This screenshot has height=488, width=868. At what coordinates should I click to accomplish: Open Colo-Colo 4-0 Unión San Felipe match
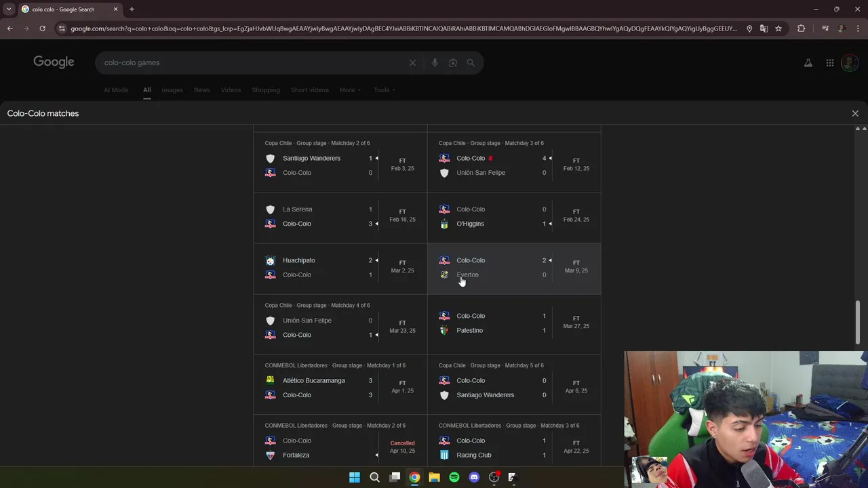514,163
